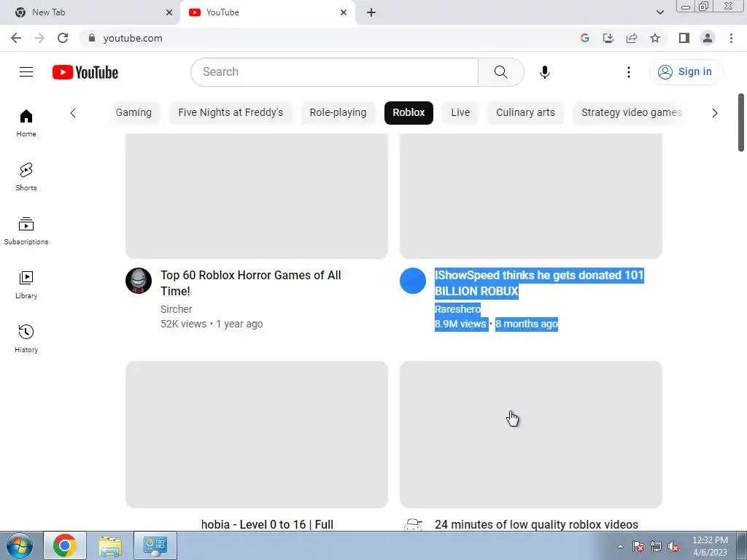Click the Sign in button

(686, 72)
